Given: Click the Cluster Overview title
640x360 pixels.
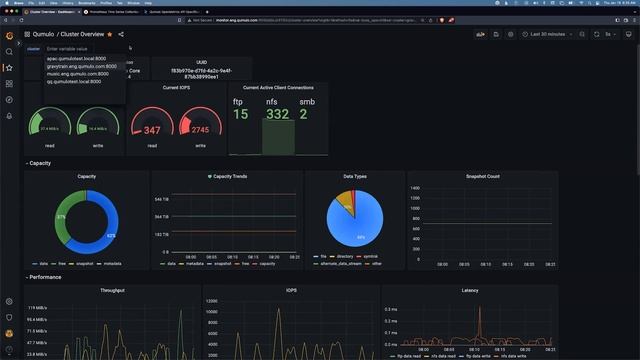Looking at the screenshot, I should coord(82,34).
